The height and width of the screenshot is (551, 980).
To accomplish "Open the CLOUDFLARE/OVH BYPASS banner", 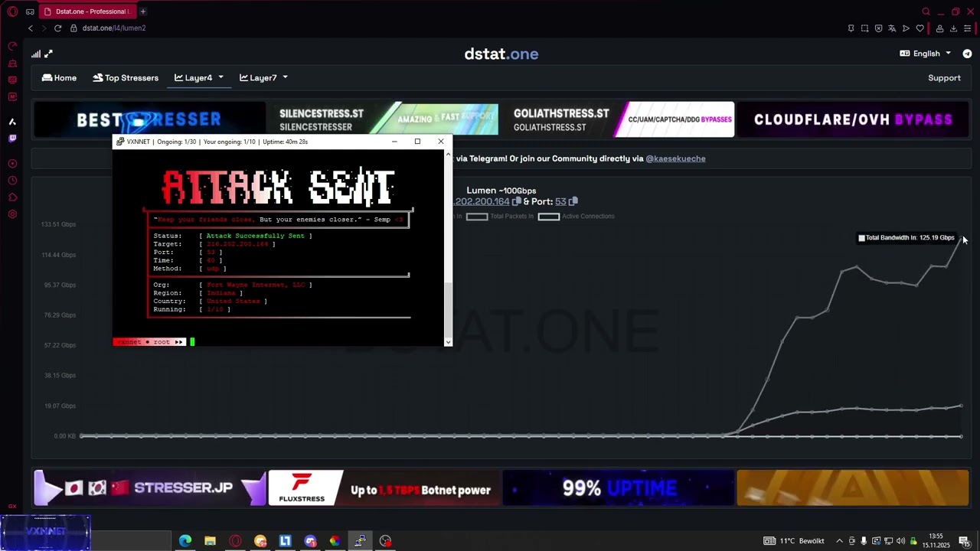I will (x=853, y=119).
